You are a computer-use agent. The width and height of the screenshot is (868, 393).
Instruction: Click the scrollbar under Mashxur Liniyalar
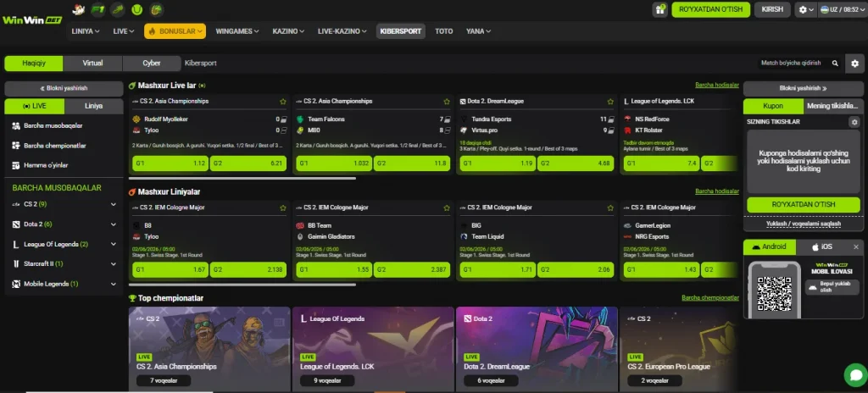[x=242, y=285]
